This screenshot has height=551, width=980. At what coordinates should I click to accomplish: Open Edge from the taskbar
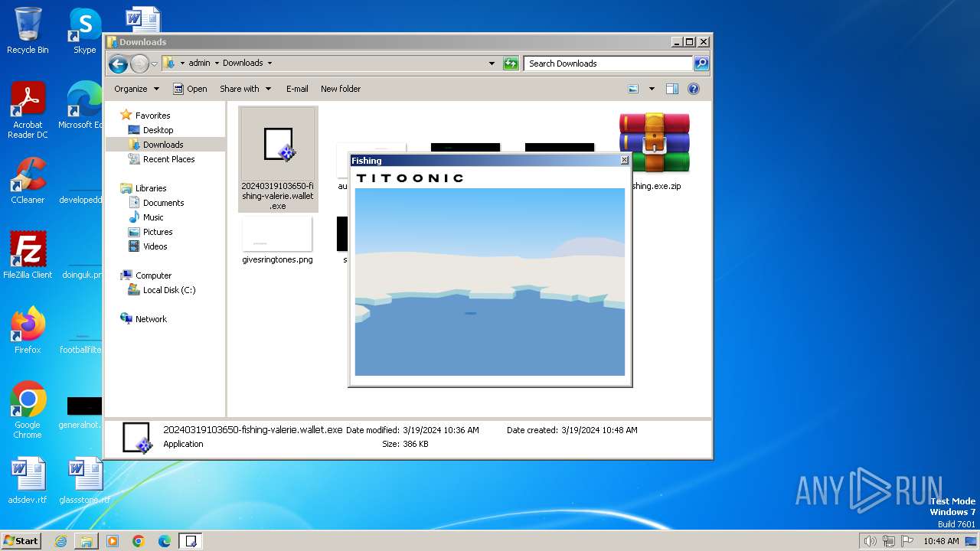click(x=165, y=541)
